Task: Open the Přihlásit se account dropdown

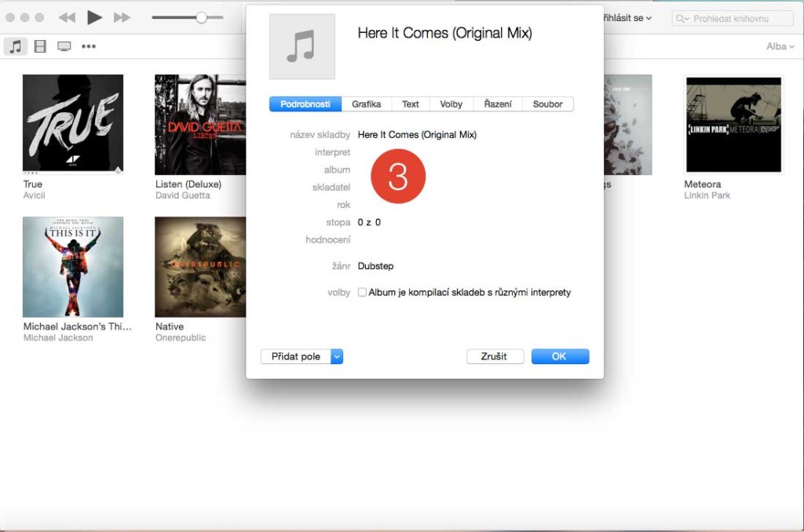Action: coord(627,18)
